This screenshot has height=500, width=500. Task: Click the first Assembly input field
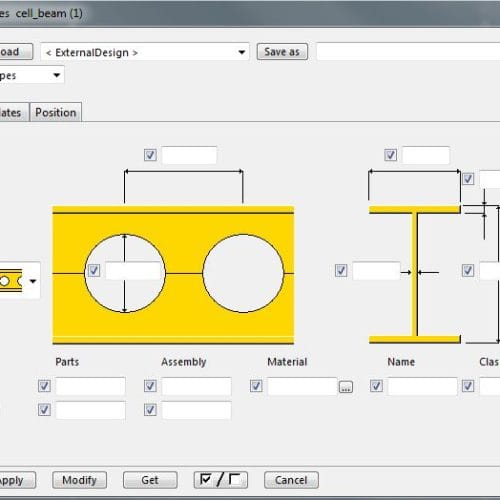[x=196, y=386]
